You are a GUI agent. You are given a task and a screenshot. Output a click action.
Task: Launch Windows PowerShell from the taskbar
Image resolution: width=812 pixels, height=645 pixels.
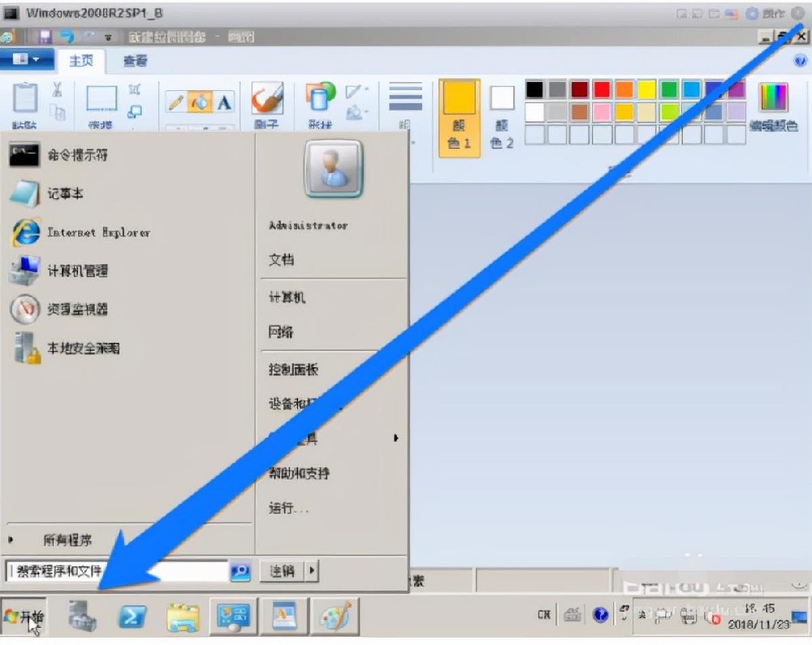click(x=132, y=617)
